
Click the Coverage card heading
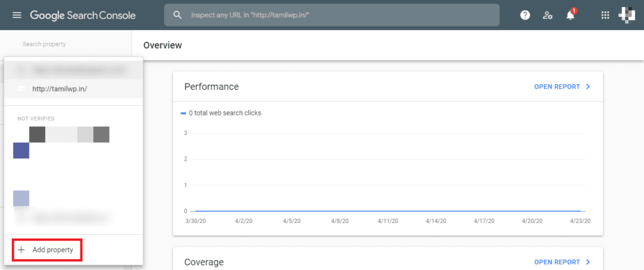(204, 262)
